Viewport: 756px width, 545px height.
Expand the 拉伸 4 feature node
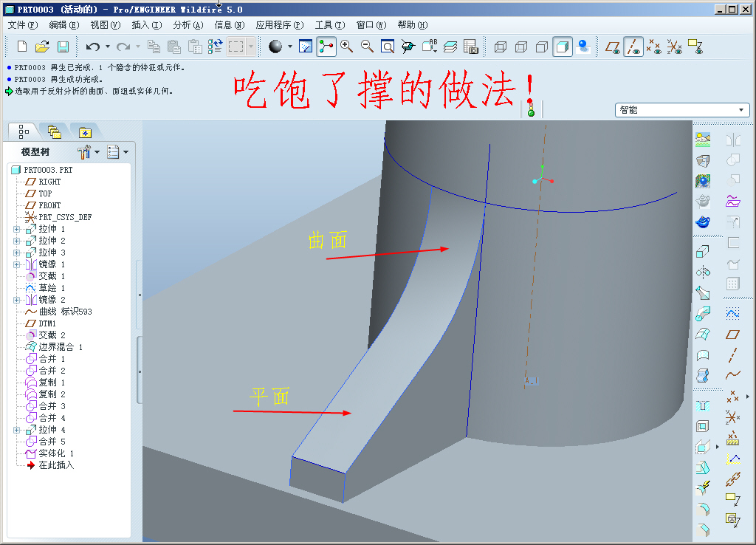pyautogui.click(x=16, y=430)
